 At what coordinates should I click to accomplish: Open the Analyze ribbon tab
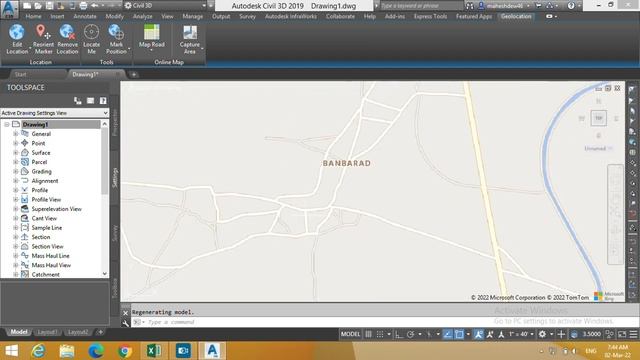[x=142, y=16]
